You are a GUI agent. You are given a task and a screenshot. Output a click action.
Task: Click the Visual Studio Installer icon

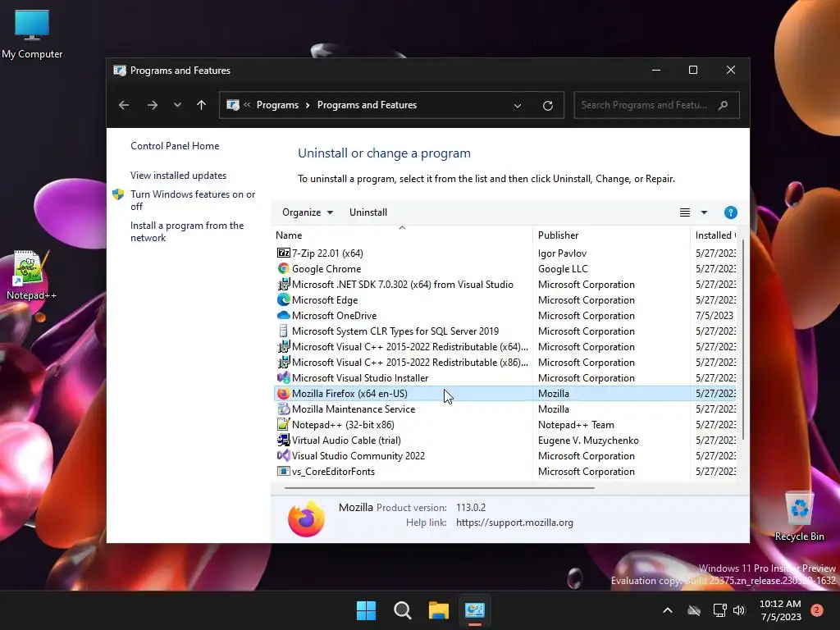[283, 377]
